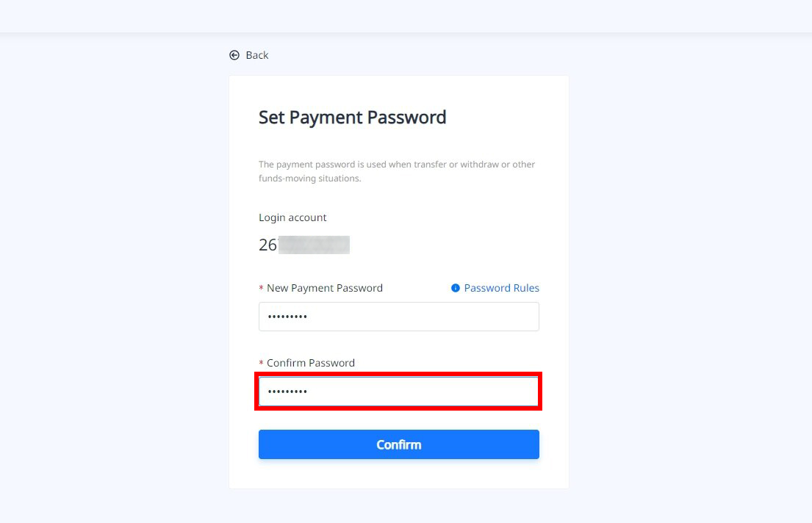Open the Password Rules link
The image size is (812, 523).
pyautogui.click(x=501, y=288)
